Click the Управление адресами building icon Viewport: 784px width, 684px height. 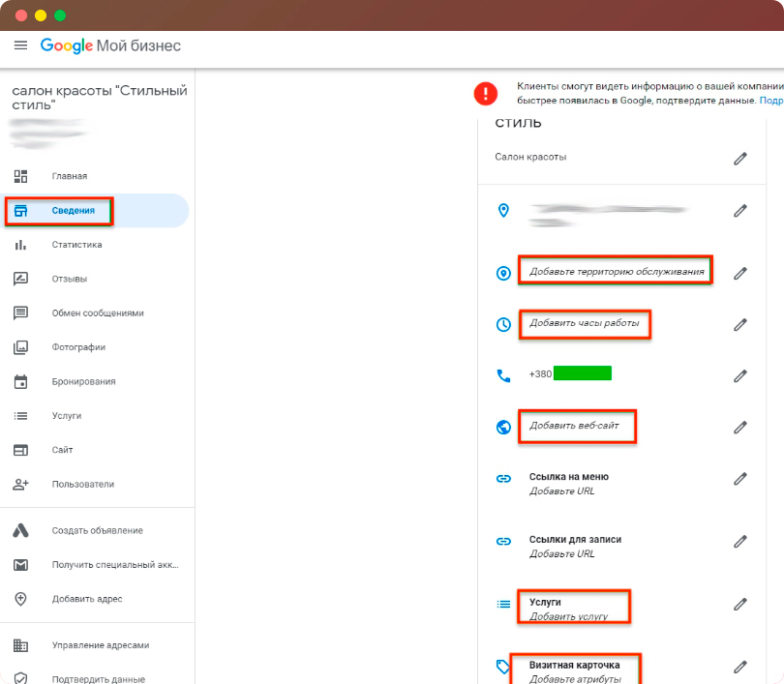tap(20, 645)
